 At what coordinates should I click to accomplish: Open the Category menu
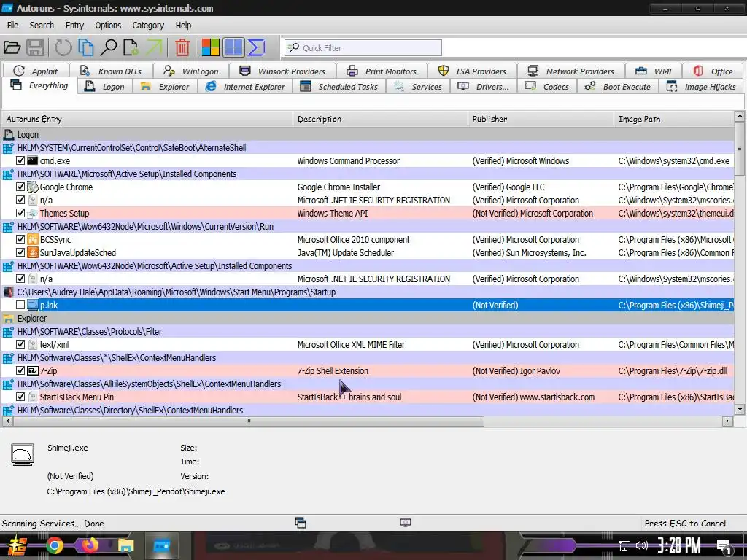tap(148, 26)
